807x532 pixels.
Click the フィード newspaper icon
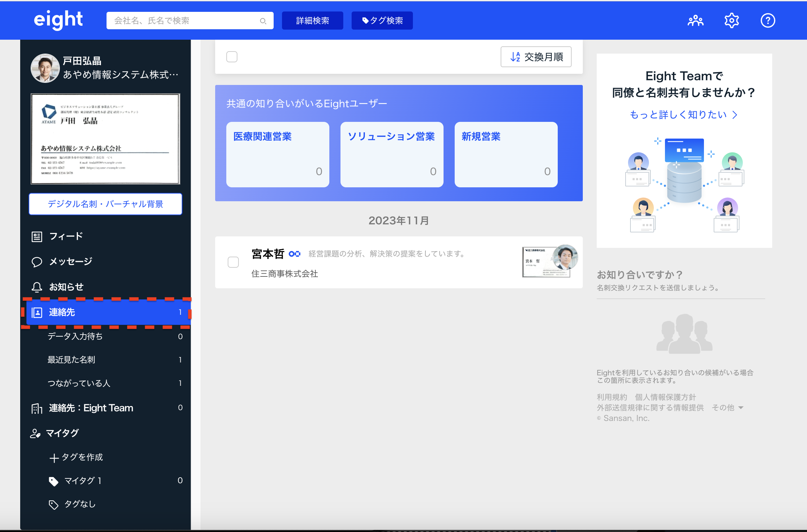[x=37, y=237]
